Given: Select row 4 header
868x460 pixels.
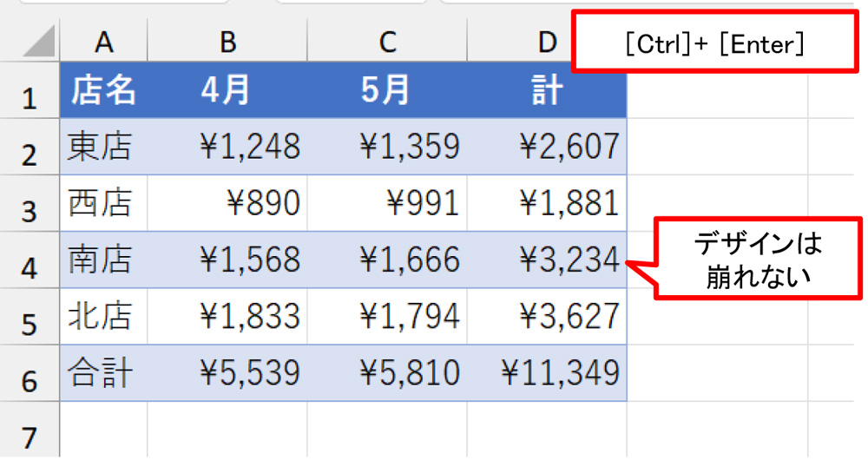Looking at the screenshot, I should point(30,260).
